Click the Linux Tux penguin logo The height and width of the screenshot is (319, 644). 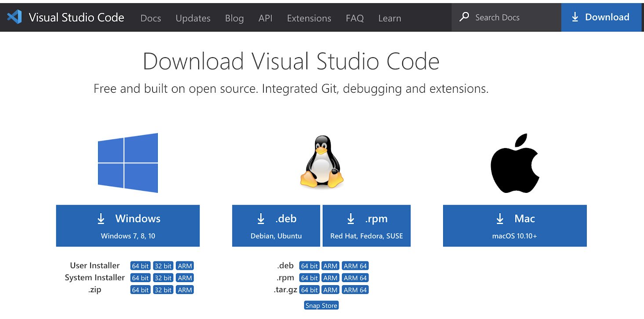pos(321,162)
